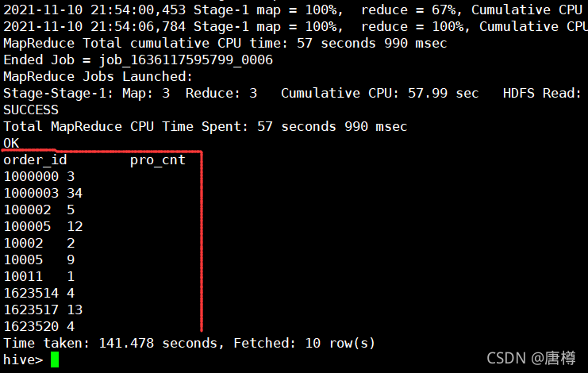Click order id 1623520
This screenshot has height=373, width=588.
[x=31, y=326]
